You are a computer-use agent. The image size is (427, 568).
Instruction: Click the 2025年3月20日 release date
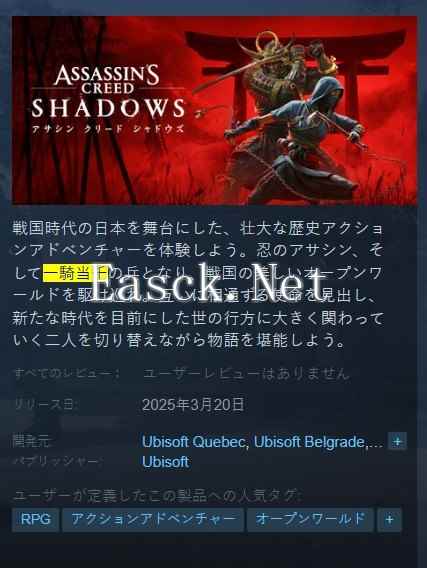pos(193,405)
